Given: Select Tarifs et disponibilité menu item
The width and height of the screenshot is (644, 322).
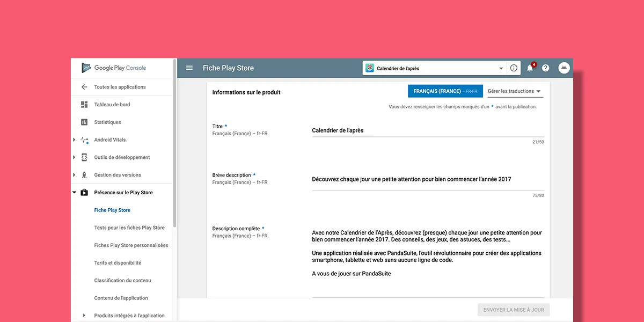Looking at the screenshot, I should 118,263.
